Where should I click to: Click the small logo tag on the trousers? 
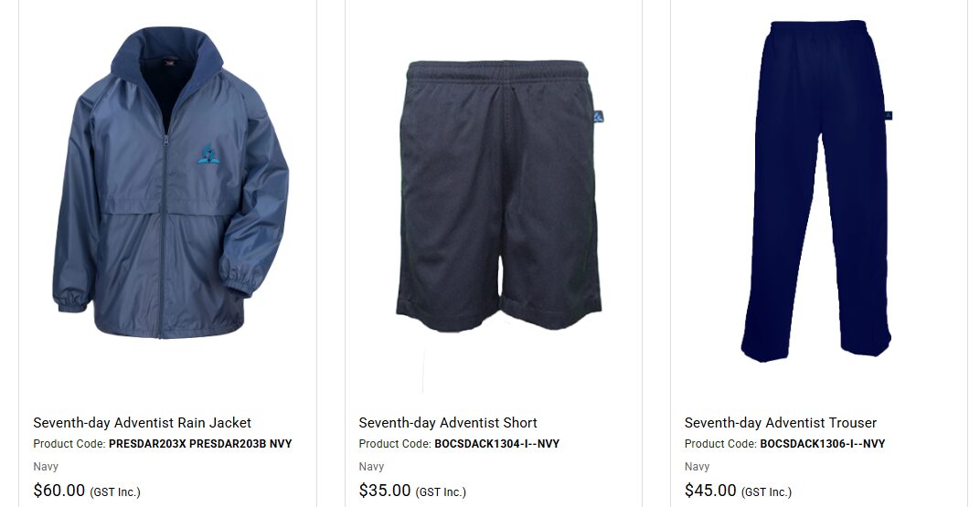pos(889,115)
